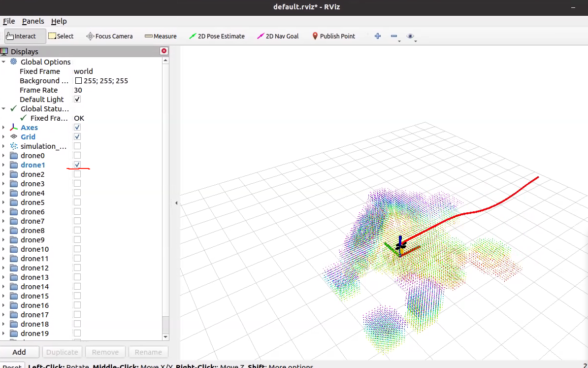Enable the drone2 checkbox

pyautogui.click(x=77, y=174)
